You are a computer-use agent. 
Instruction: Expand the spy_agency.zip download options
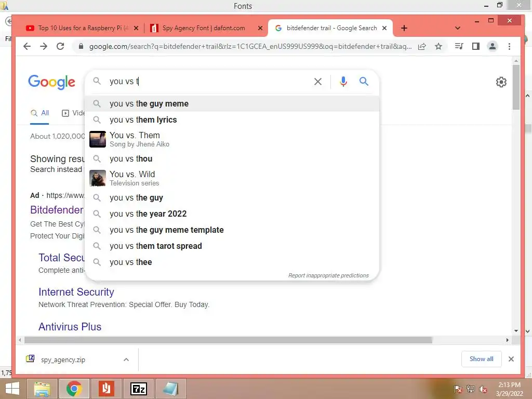126,360
